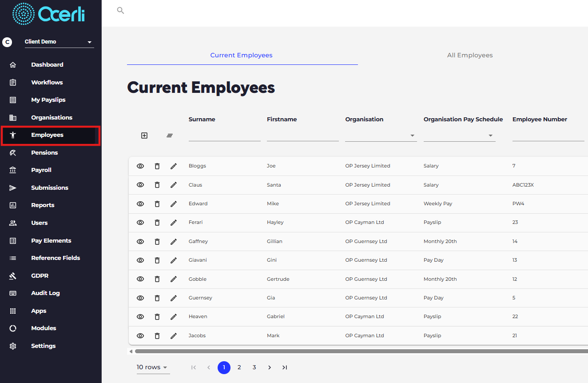
Task: Go to page 3
Action: [x=254, y=367]
